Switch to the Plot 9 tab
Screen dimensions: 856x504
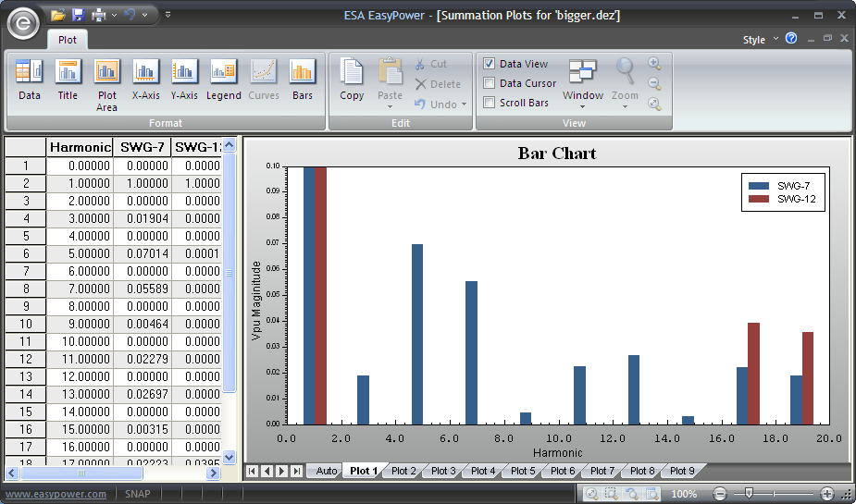pos(682,471)
